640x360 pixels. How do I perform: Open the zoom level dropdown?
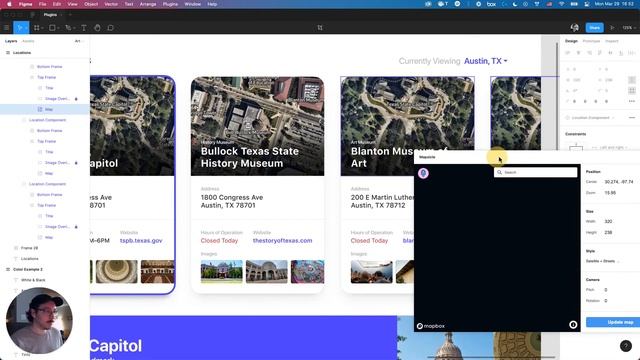point(628,28)
